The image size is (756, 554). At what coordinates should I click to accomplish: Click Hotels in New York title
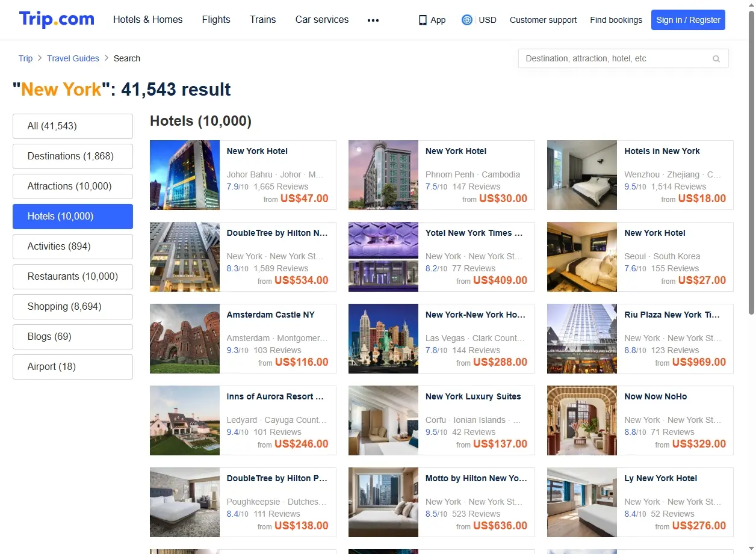[x=662, y=151]
